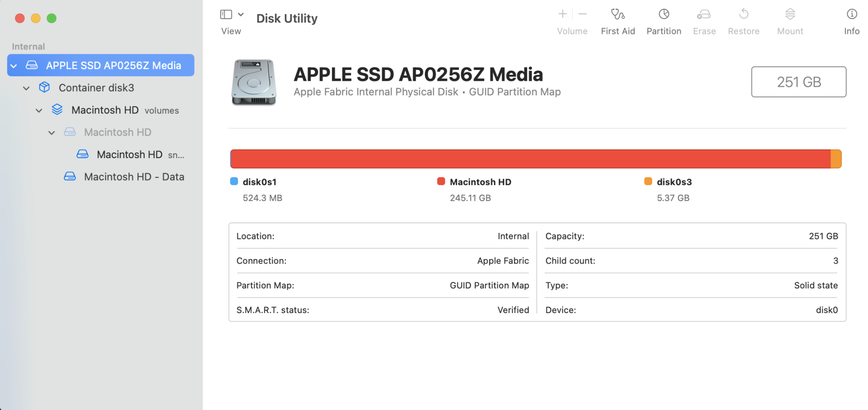The height and width of the screenshot is (410, 868).
Task: Click the Connection value Apple Fabric
Action: (503, 261)
